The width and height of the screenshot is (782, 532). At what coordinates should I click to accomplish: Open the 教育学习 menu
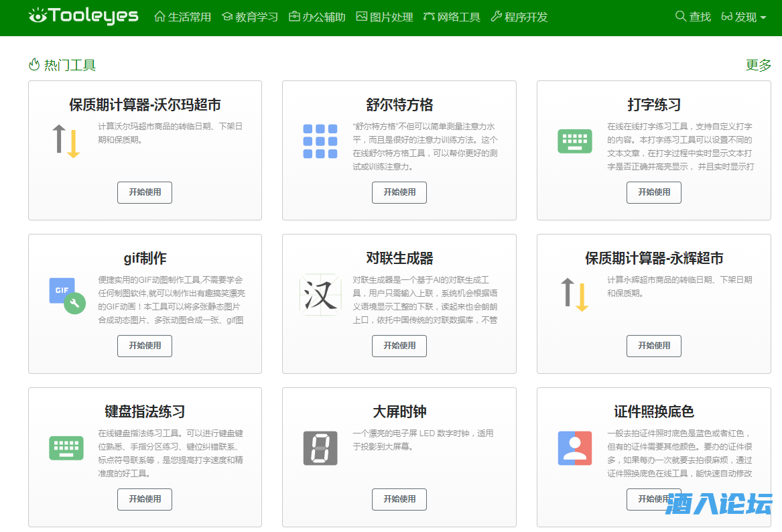[x=250, y=17]
